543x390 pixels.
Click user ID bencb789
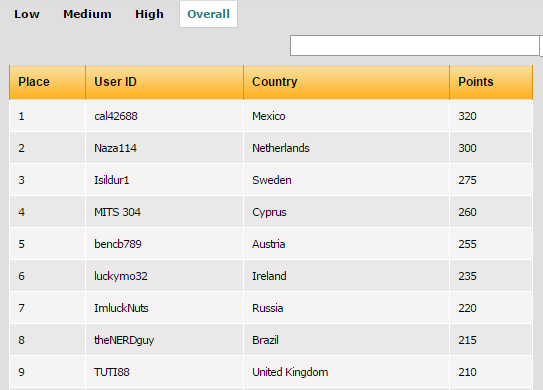tap(118, 244)
